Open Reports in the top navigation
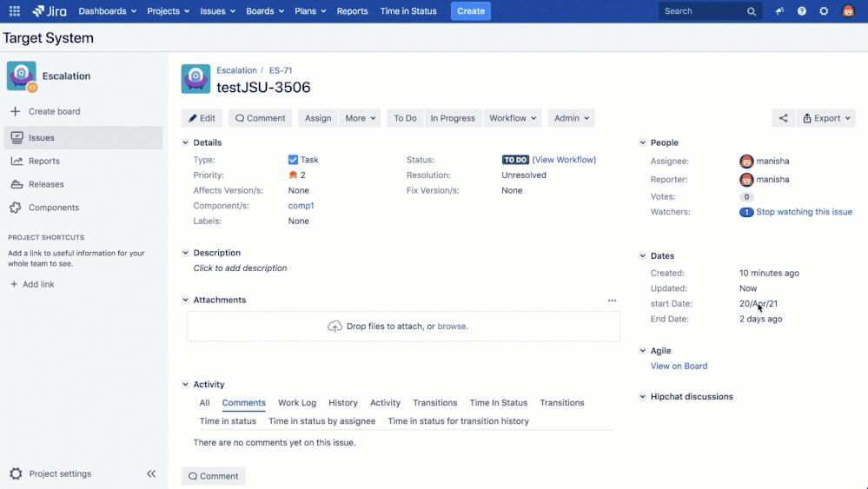868x489 pixels. [352, 11]
